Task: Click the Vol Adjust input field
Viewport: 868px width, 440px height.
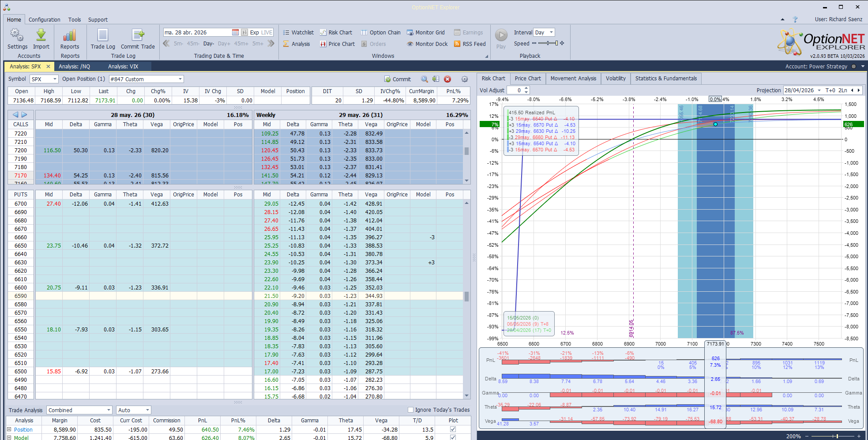Action: pyautogui.click(x=515, y=90)
